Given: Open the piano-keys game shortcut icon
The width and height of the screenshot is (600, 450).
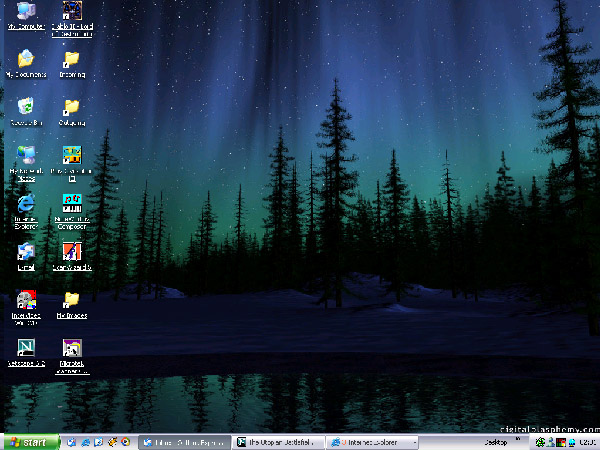Looking at the screenshot, I should 72,155.
